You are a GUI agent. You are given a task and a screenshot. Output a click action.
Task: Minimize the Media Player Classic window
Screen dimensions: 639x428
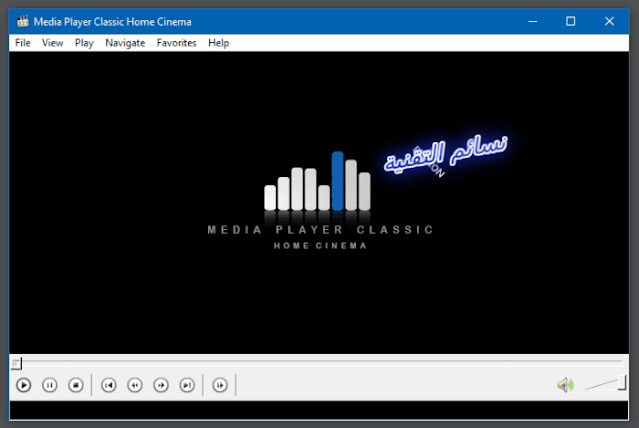(533, 21)
